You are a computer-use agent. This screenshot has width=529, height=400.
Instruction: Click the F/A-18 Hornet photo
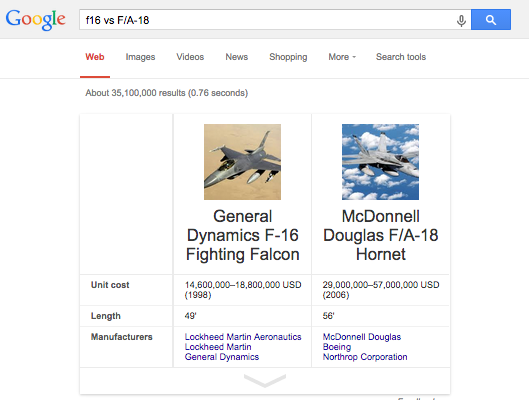tap(381, 162)
